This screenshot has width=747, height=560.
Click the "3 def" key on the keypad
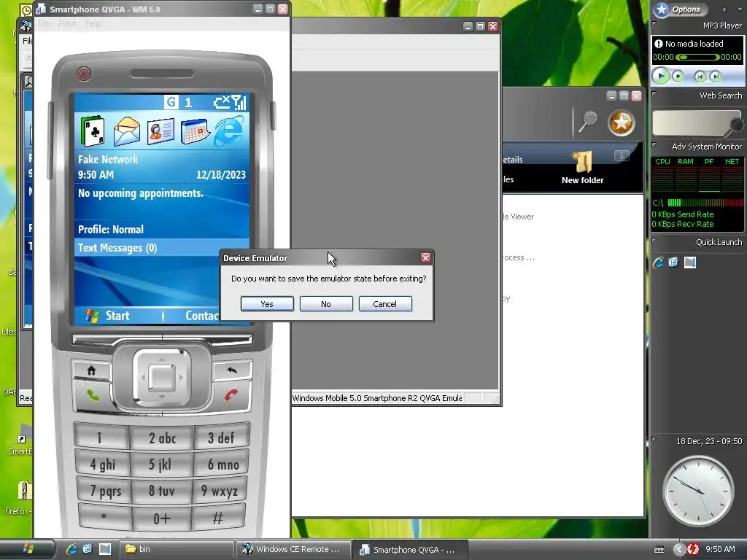tap(221, 437)
